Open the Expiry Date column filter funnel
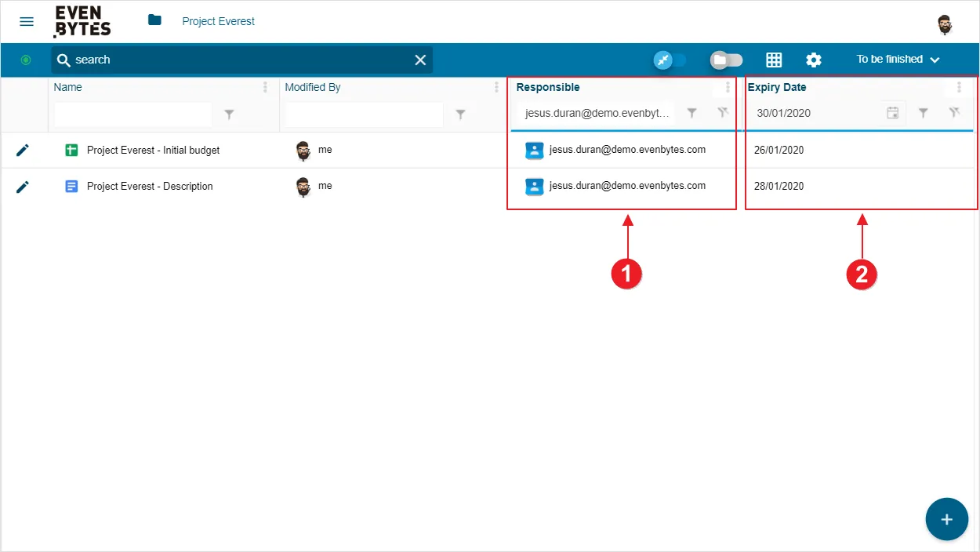Image resolution: width=980 pixels, height=552 pixels. click(923, 113)
